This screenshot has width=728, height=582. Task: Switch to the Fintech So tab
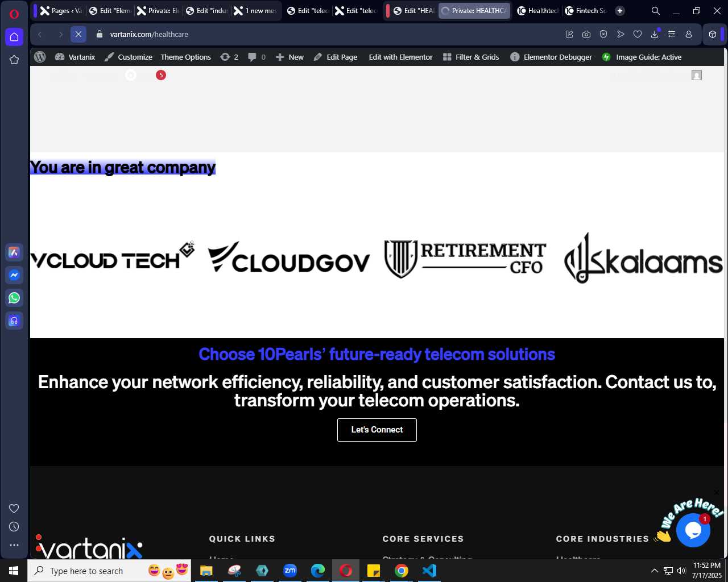[x=585, y=11]
